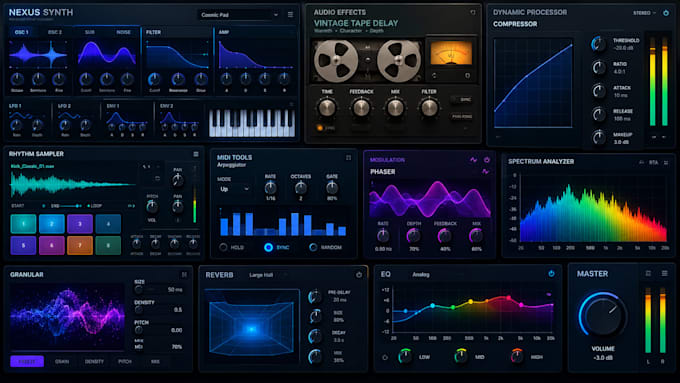Click Spectrum Analyzer icon left of RTA
Viewport: 680px width, 383px height.
[x=641, y=163]
